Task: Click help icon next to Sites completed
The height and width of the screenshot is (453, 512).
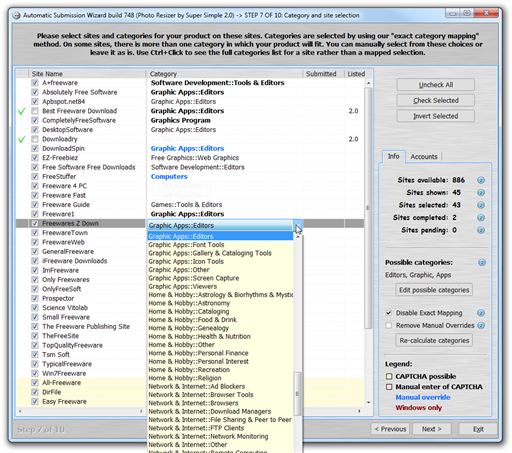Action: (x=481, y=218)
